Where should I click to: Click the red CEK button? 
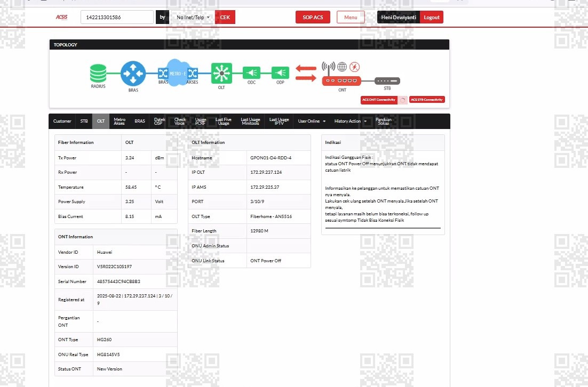[x=225, y=17]
